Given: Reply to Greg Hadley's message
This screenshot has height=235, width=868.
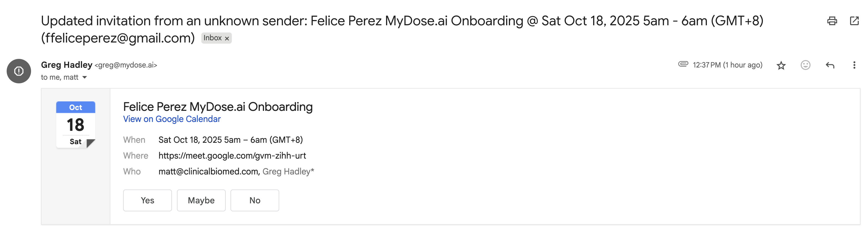Looking at the screenshot, I should pos(830,65).
